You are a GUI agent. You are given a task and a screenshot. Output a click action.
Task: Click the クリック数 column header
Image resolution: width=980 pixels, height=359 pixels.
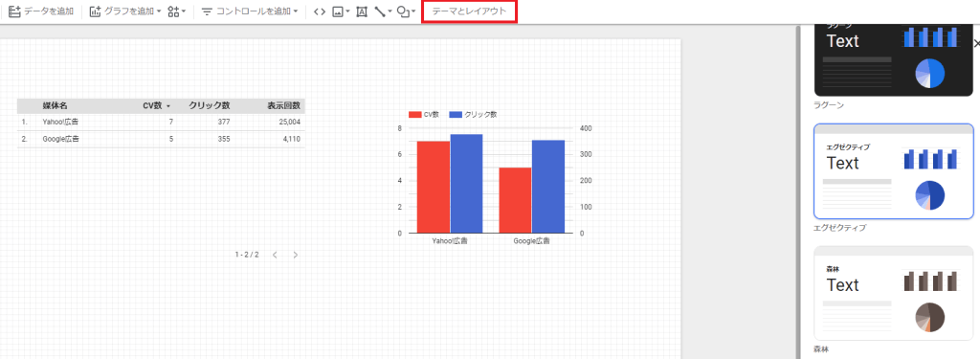(x=210, y=105)
